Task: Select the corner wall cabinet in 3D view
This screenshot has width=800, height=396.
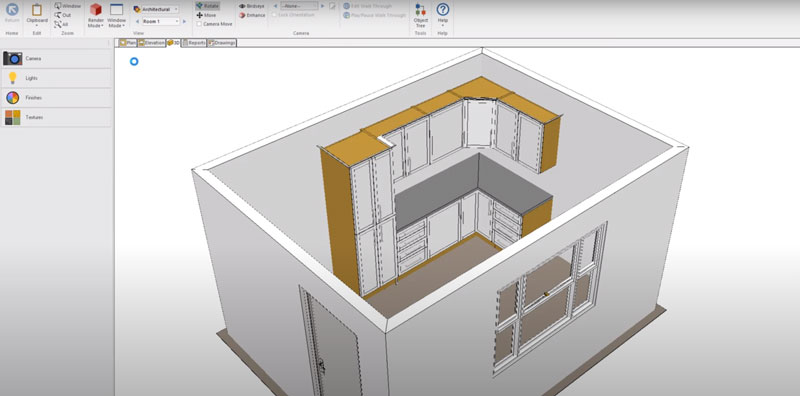Action: point(480,122)
